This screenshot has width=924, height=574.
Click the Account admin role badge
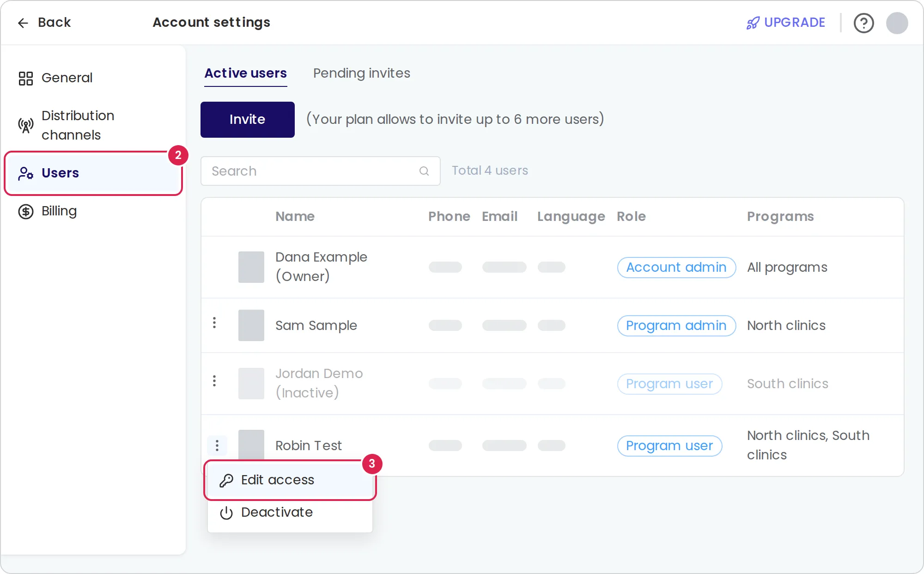[x=676, y=267]
